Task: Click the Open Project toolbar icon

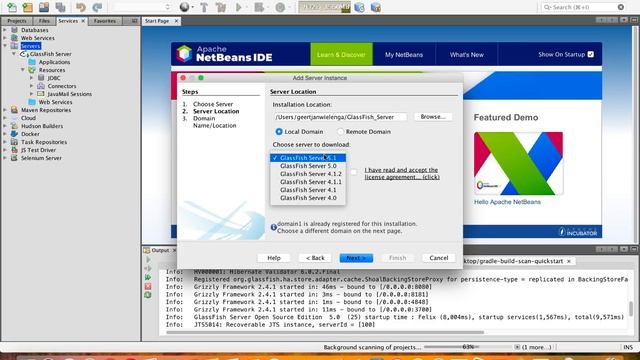Action: click(x=44, y=7)
